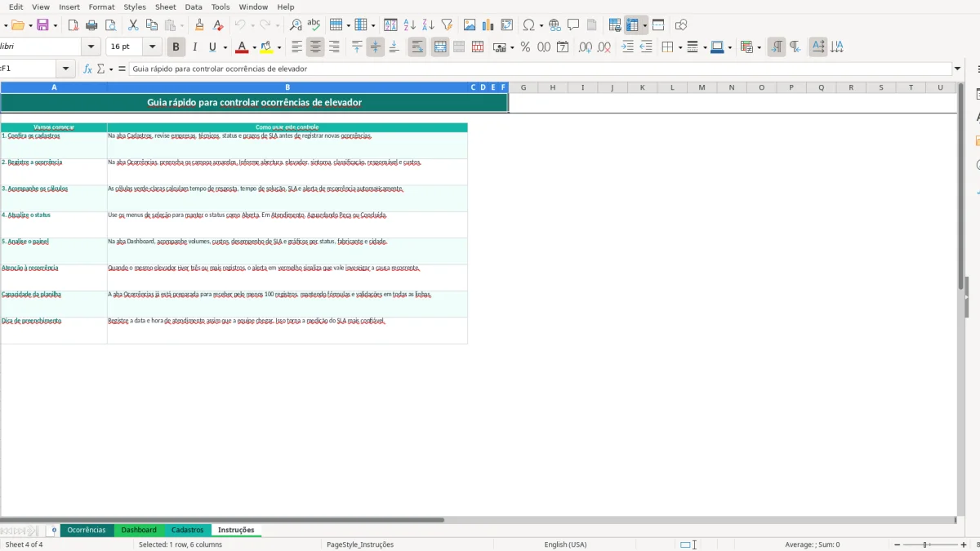
Task: Click the PageStyle_Instruções status field
Action: pos(360,544)
